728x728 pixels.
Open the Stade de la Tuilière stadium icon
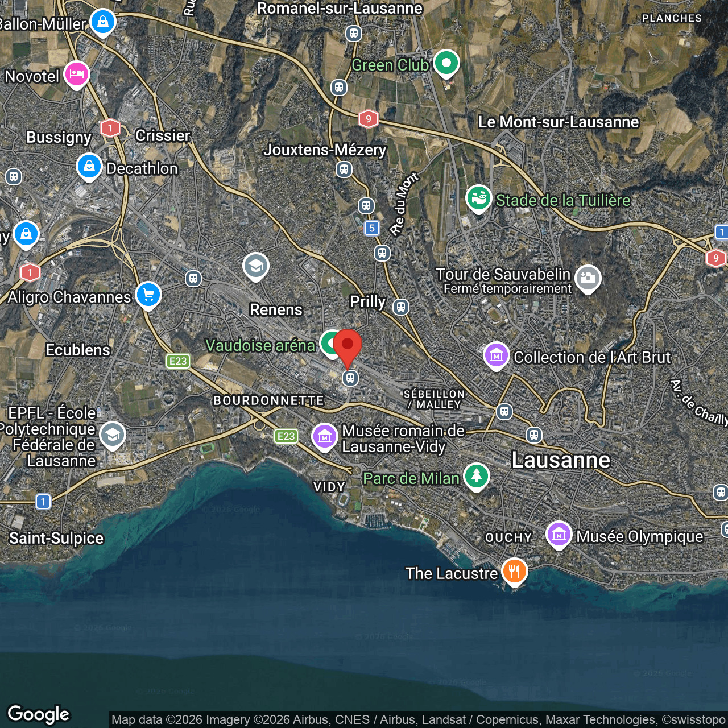[479, 198]
